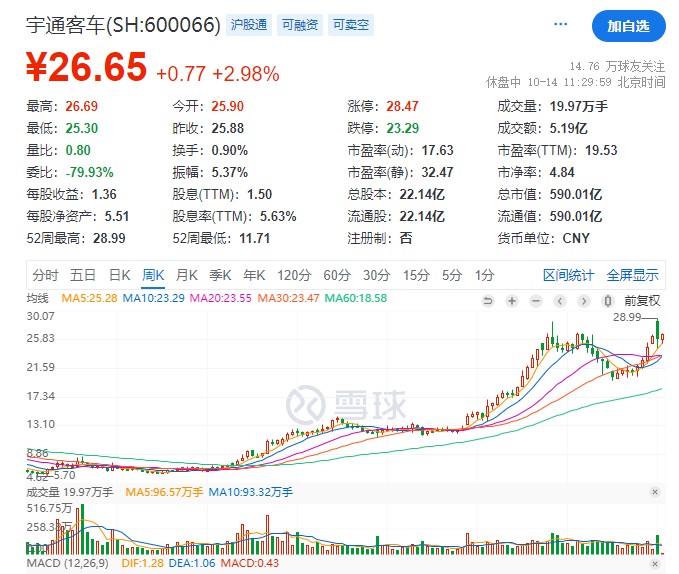Image resolution: width=679 pixels, height=574 pixels.
Task: Click the chart reset undo arrow icon
Action: tap(488, 300)
